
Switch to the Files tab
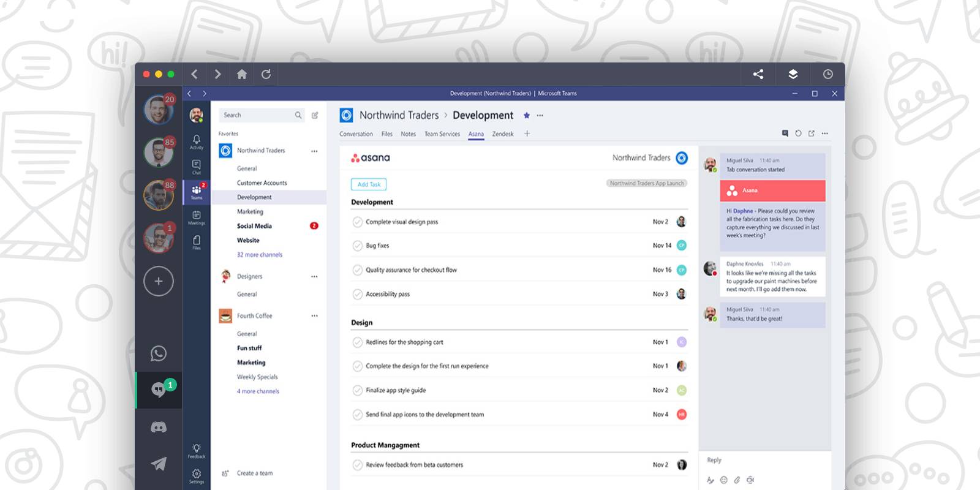click(x=387, y=134)
